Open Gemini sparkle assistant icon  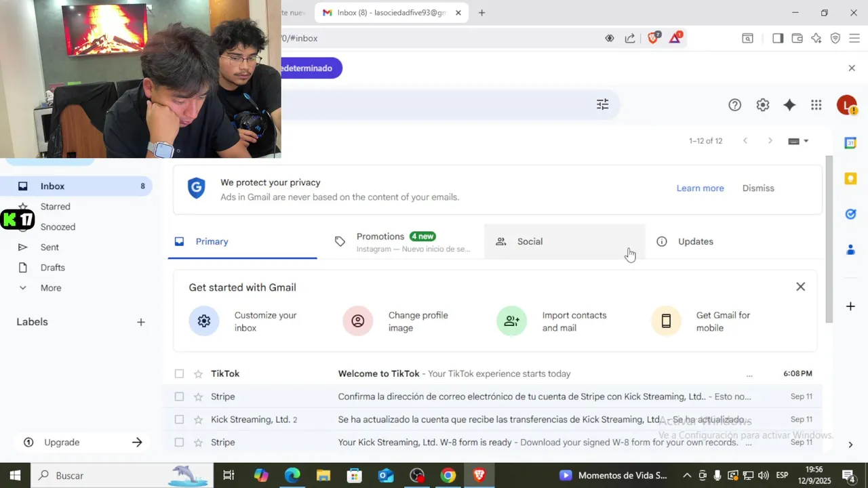(x=789, y=105)
